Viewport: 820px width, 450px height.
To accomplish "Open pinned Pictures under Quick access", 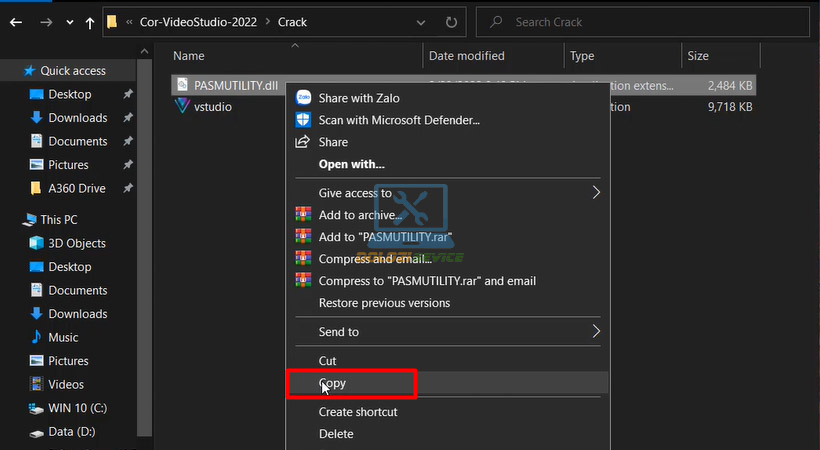I will click(68, 165).
